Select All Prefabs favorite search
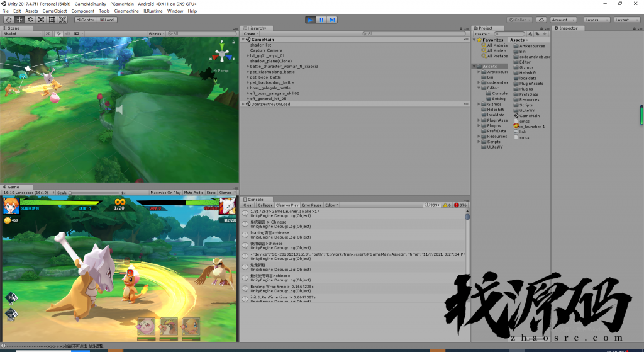 (494, 56)
